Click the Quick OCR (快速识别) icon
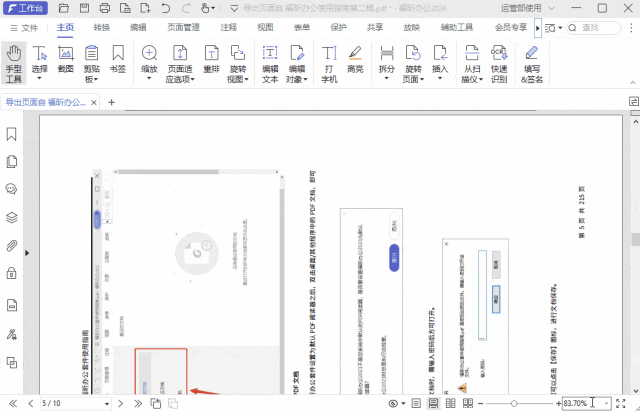Image resolution: width=640 pixels, height=411 pixels. point(498,62)
